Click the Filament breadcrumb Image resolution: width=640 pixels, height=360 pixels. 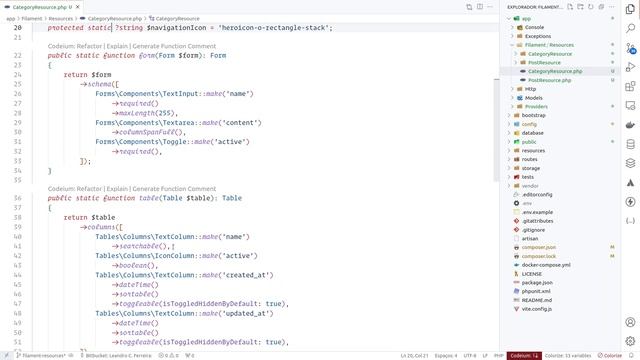coord(31,19)
